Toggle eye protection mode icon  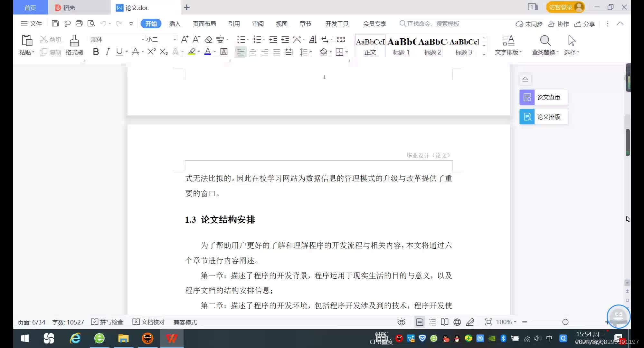tap(401, 322)
